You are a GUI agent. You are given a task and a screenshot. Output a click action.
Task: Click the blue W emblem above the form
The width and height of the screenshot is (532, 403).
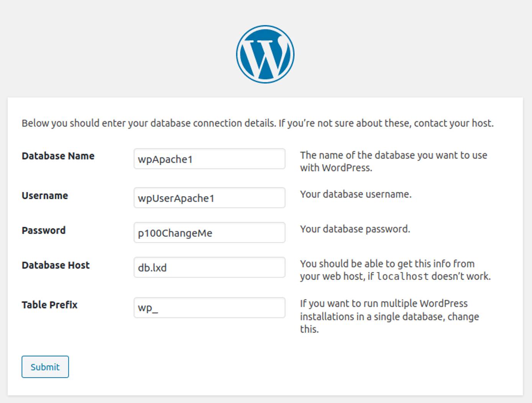[264, 54]
